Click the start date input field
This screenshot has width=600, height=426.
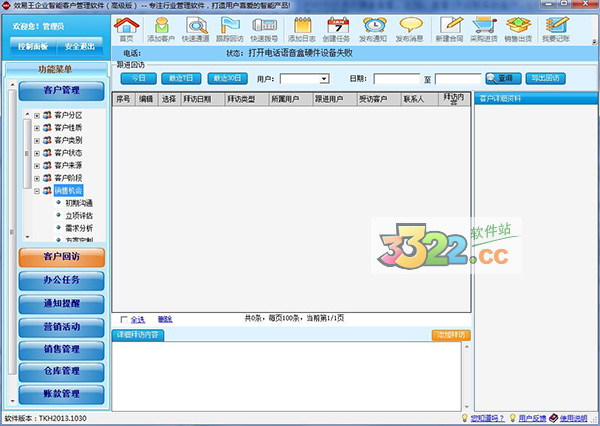click(396, 79)
